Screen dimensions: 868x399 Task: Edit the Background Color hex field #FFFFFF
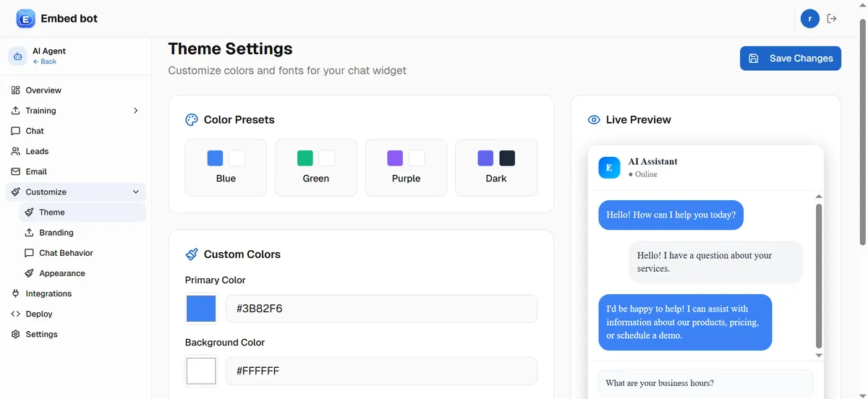(381, 371)
